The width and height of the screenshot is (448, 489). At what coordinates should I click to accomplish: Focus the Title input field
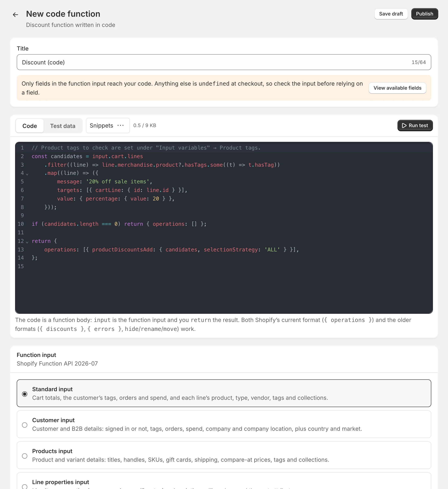[x=224, y=62]
